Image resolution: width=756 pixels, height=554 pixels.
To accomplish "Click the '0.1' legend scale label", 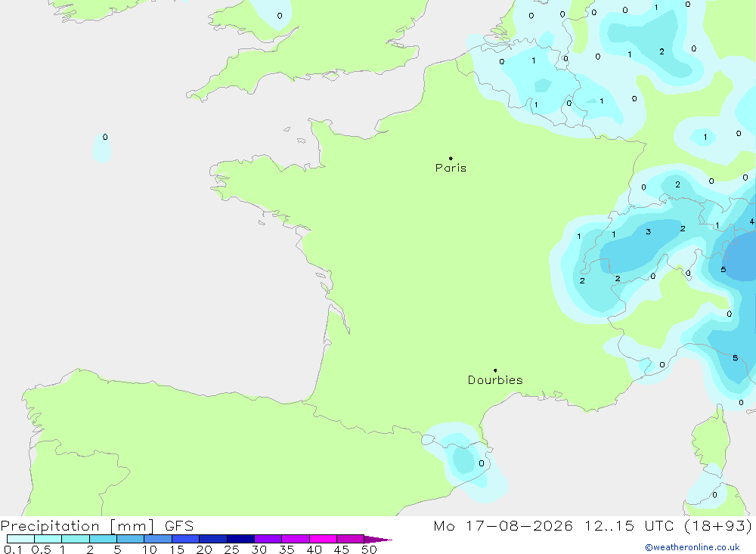I will click(13, 549).
